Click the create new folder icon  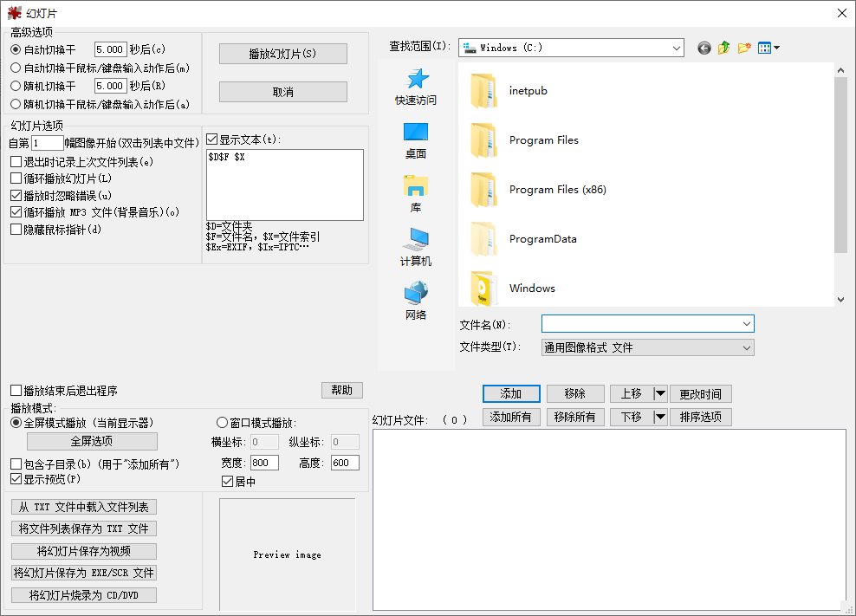744,49
